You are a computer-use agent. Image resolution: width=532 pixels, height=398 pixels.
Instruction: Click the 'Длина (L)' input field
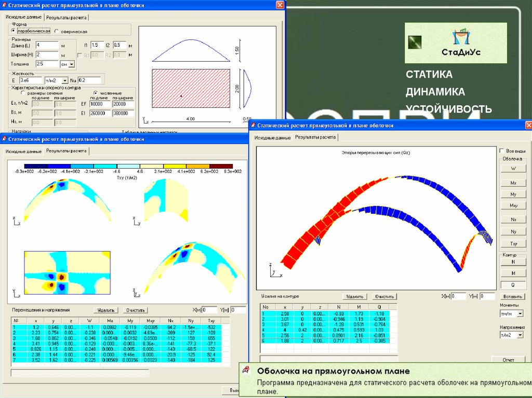47,45
